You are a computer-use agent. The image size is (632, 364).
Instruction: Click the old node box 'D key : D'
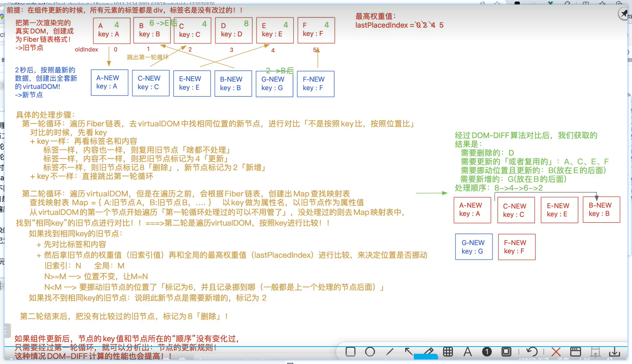tap(234, 30)
